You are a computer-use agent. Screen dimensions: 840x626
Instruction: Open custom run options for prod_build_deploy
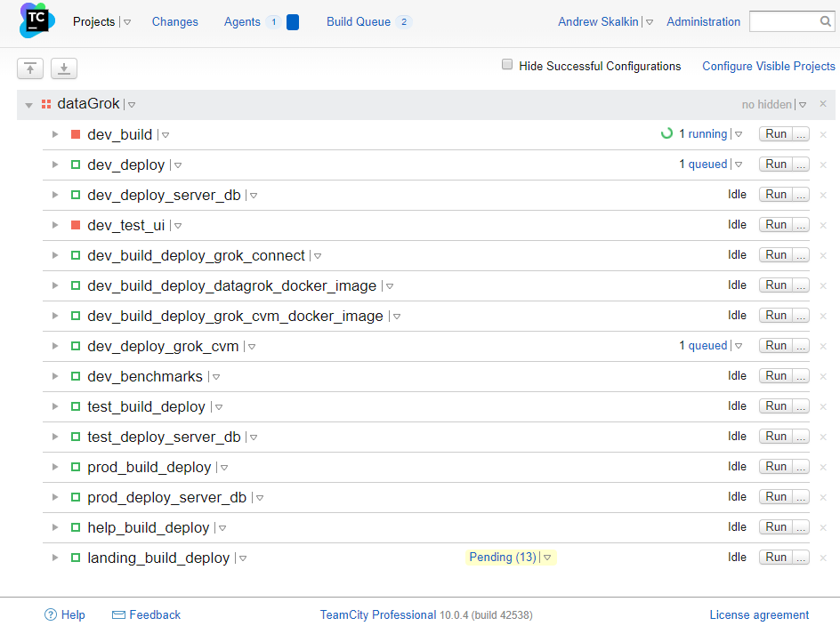[x=801, y=467]
